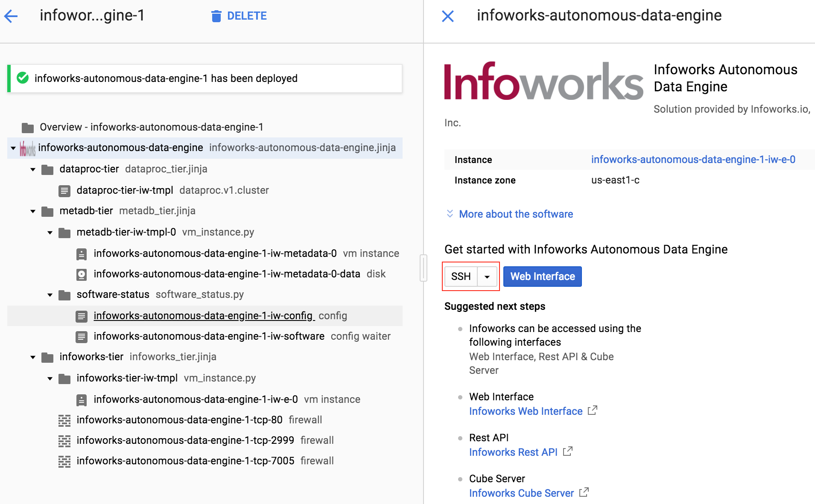
Task: Open Infoworks Cube Server link
Action: pos(521,493)
